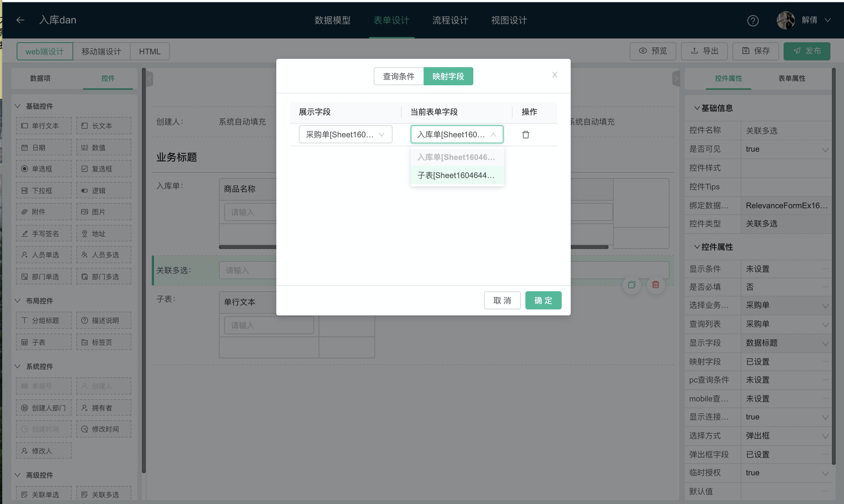The image size is (844, 504).
Task: Click 预览 button
Action: (x=653, y=51)
